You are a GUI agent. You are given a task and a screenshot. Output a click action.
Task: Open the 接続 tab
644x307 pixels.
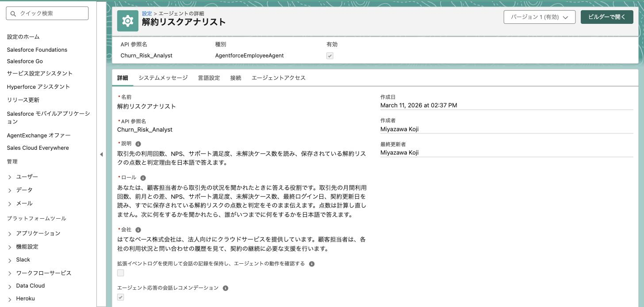point(236,78)
